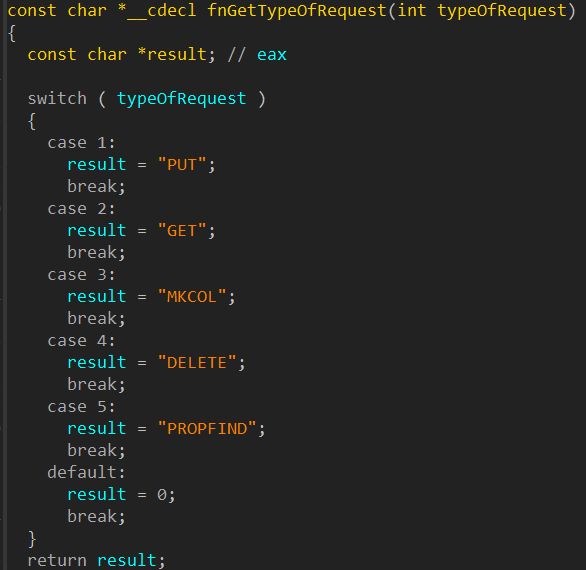This screenshot has width=586, height=570.
Task: Click the eax register comment
Action: [272, 55]
